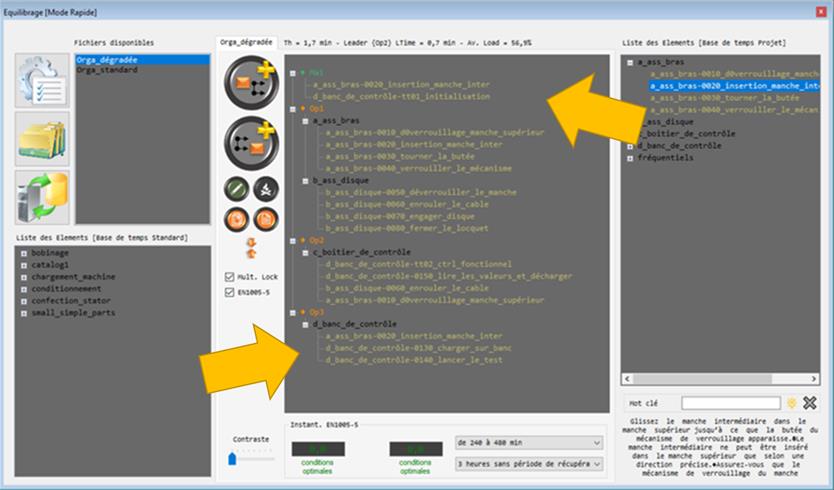Click the open files folder icon
The image size is (834, 490).
pos(43,139)
